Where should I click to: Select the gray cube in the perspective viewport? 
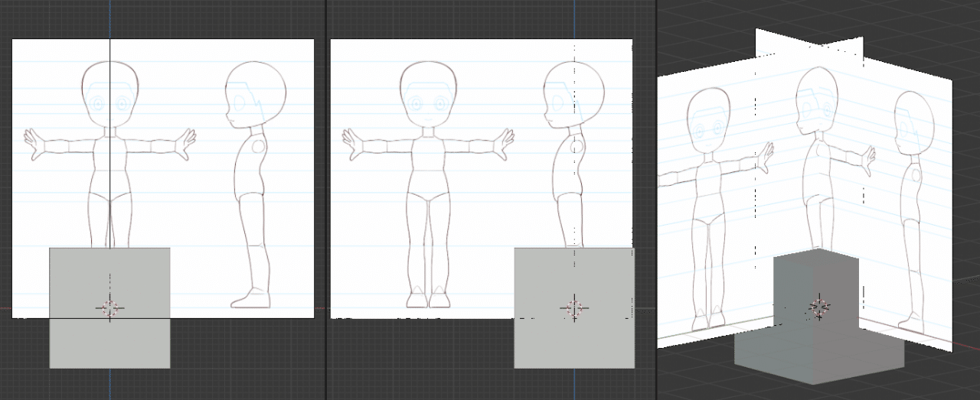pos(818,317)
